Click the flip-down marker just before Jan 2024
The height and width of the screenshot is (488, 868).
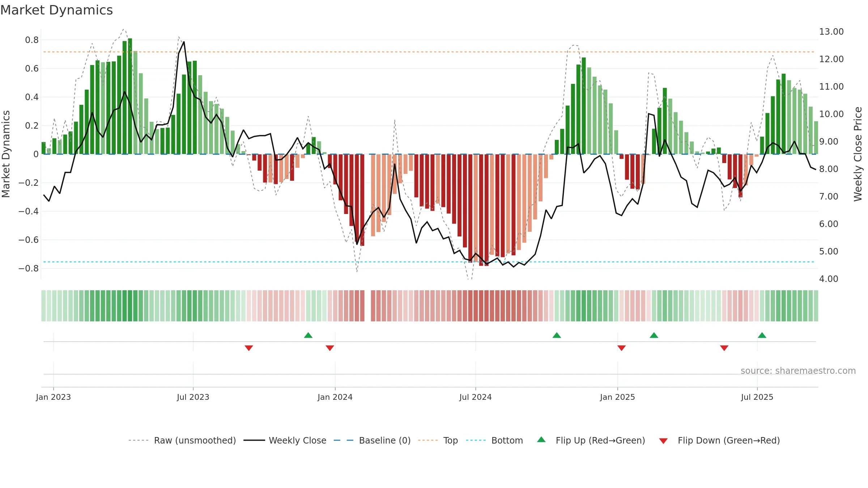(330, 348)
